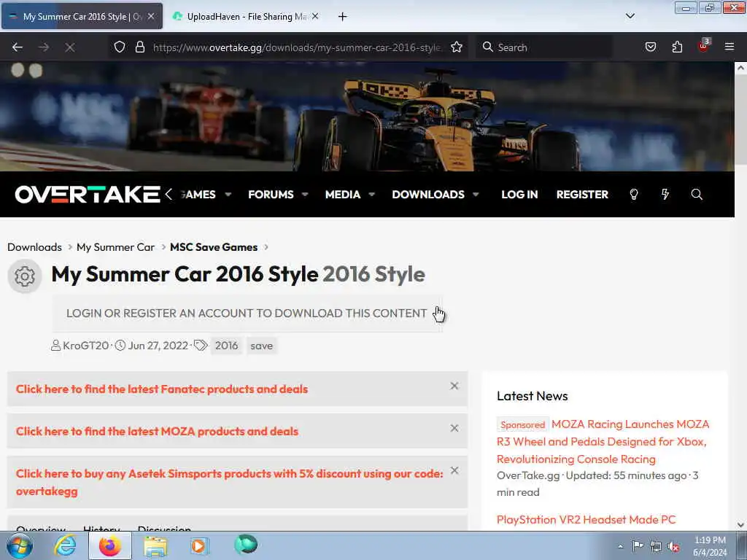Click Login or Register to download button

pyautogui.click(x=247, y=314)
